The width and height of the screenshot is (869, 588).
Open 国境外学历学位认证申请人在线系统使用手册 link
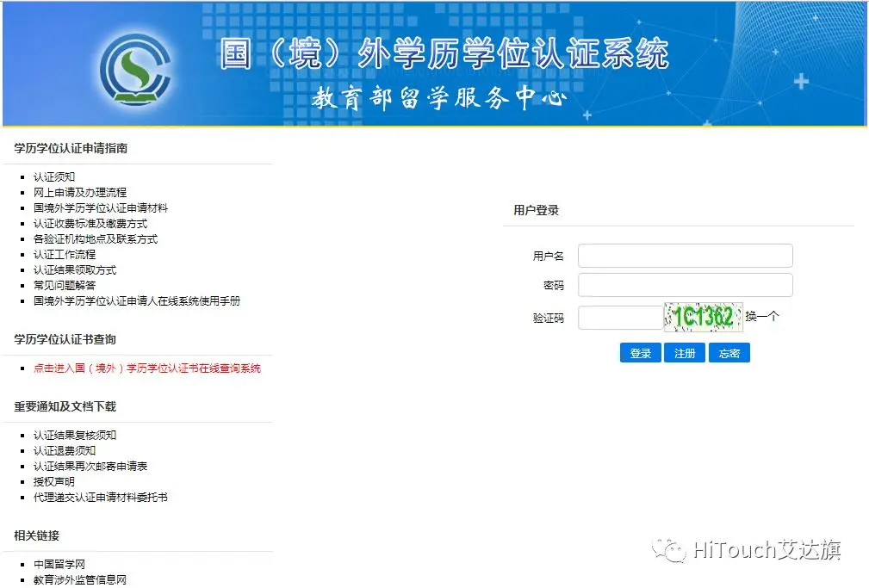pyautogui.click(x=137, y=301)
